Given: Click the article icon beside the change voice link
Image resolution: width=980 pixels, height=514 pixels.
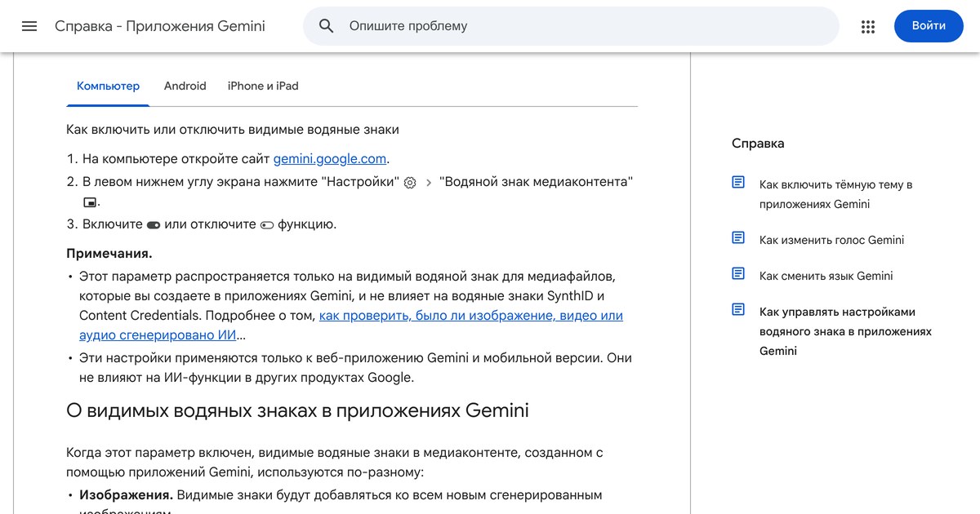Looking at the screenshot, I should pos(738,238).
